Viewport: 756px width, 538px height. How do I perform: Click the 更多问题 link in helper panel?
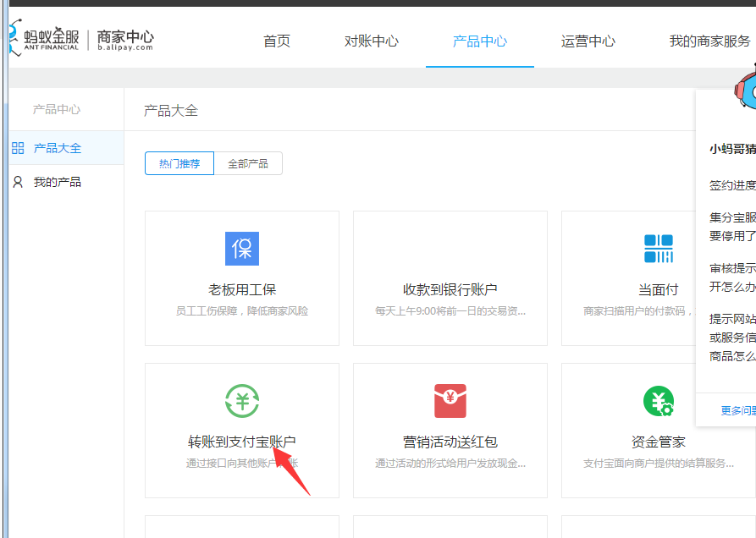(x=737, y=410)
